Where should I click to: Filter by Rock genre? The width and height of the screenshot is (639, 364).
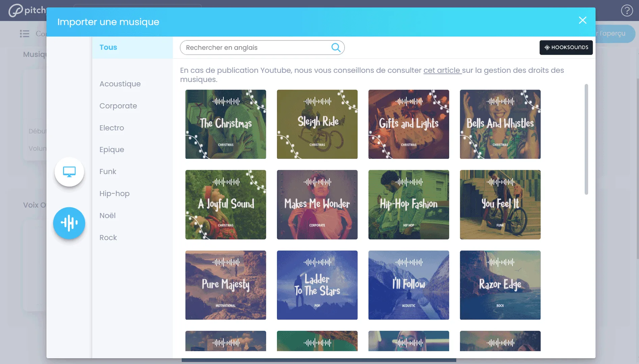[108, 238]
